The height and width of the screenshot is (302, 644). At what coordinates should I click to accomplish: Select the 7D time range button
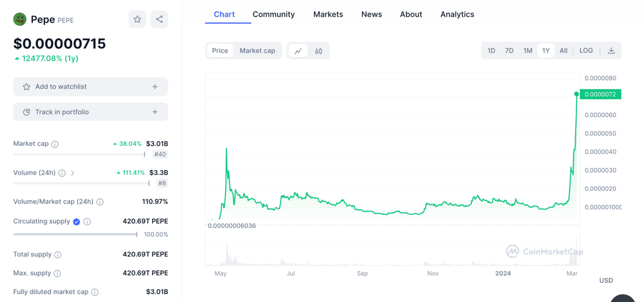click(509, 51)
